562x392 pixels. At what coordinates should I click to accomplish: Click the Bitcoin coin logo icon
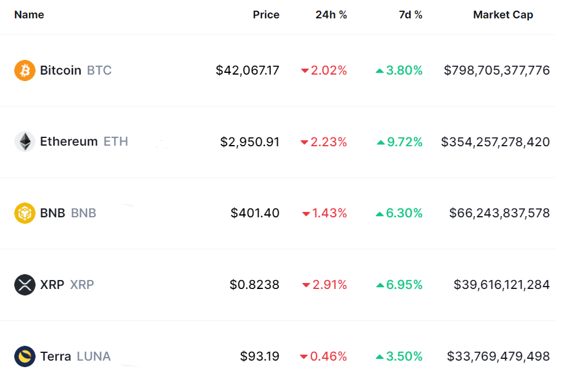coord(25,70)
